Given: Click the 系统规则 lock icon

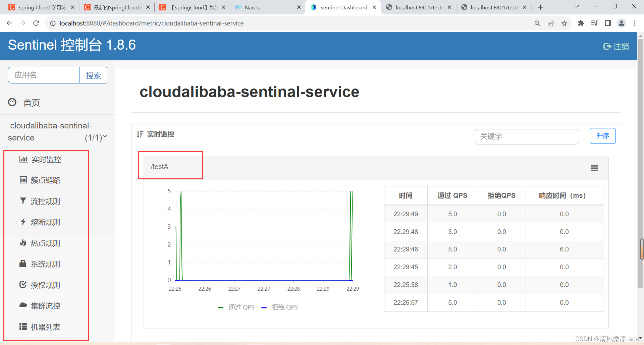Looking at the screenshot, I should coord(23,264).
